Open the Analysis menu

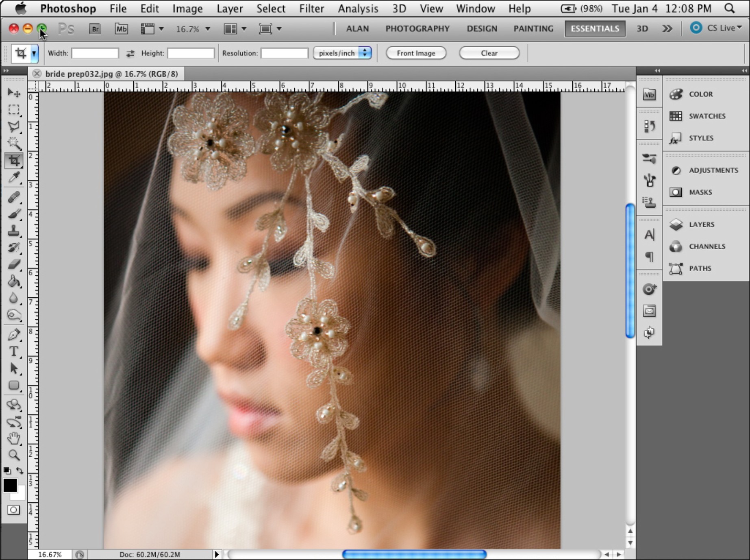pos(358,9)
